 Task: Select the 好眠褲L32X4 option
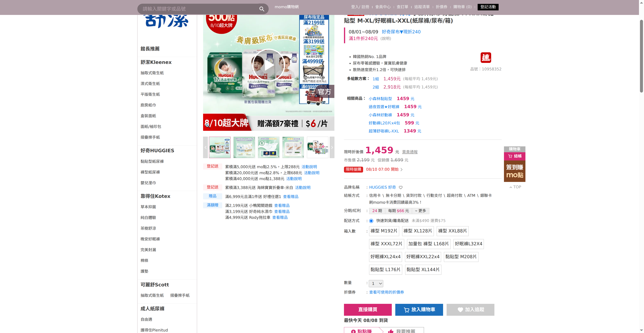469,244
